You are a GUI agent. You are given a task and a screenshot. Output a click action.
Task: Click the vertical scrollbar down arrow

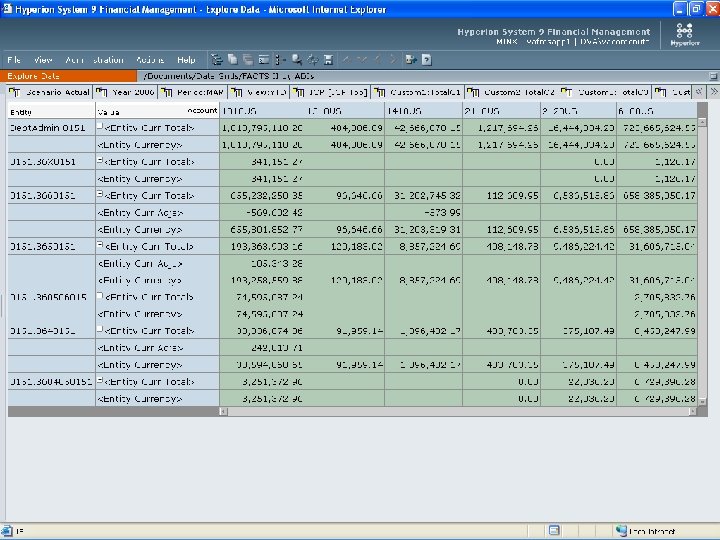pos(702,401)
